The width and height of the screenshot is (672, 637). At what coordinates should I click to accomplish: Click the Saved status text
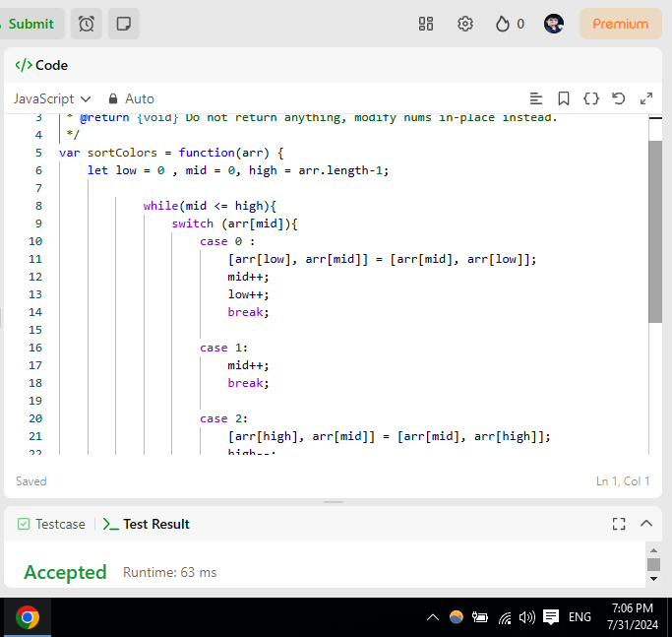pyautogui.click(x=31, y=481)
